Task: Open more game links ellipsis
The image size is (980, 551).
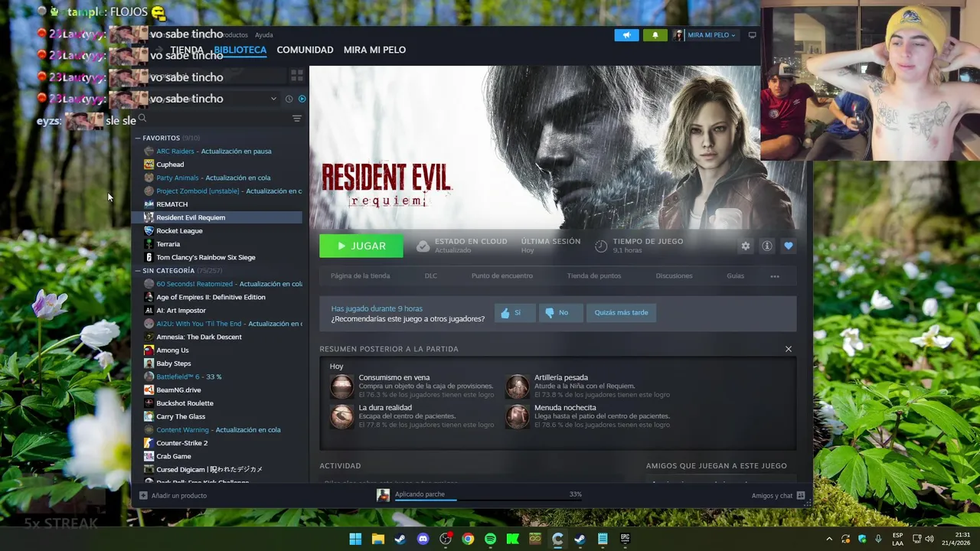Action: pos(775,276)
